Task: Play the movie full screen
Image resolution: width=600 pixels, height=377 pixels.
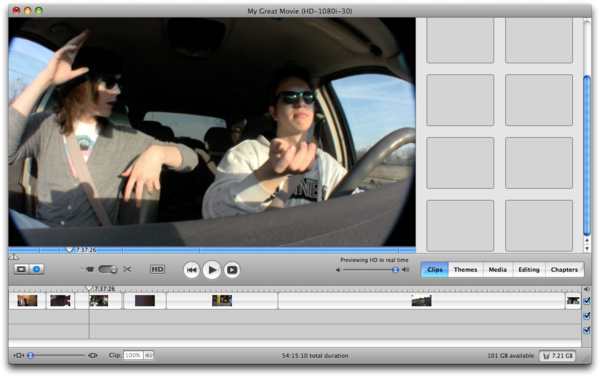Action: (232, 270)
